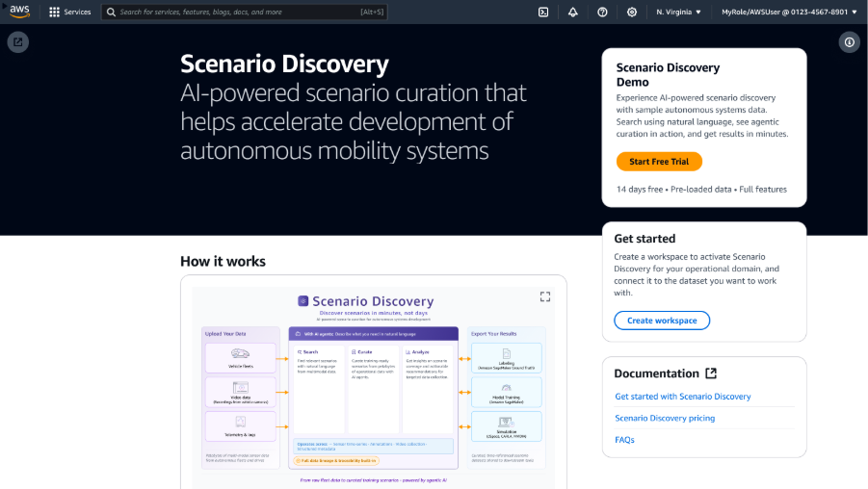
Task: Open the help question mark icon
Action: coord(602,12)
